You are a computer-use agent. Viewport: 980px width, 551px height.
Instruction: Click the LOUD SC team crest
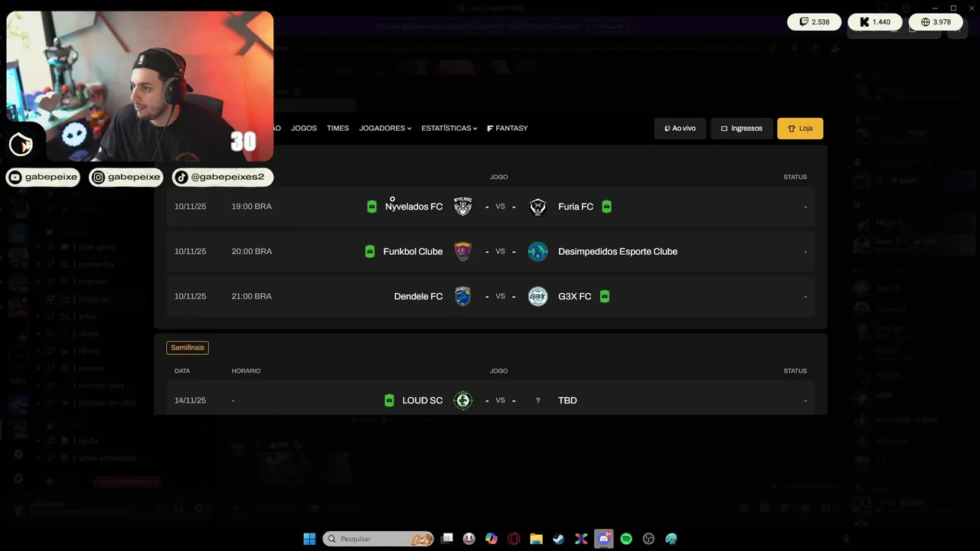462,400
